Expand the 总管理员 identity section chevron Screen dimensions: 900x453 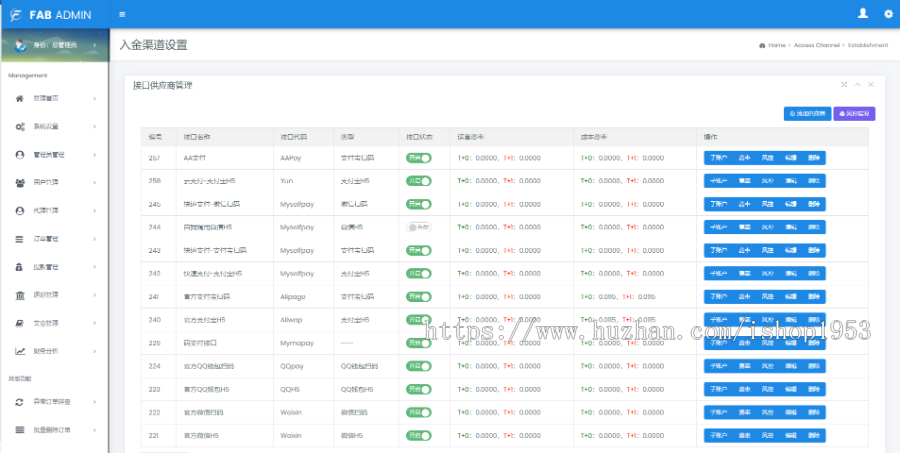[95, 45]
